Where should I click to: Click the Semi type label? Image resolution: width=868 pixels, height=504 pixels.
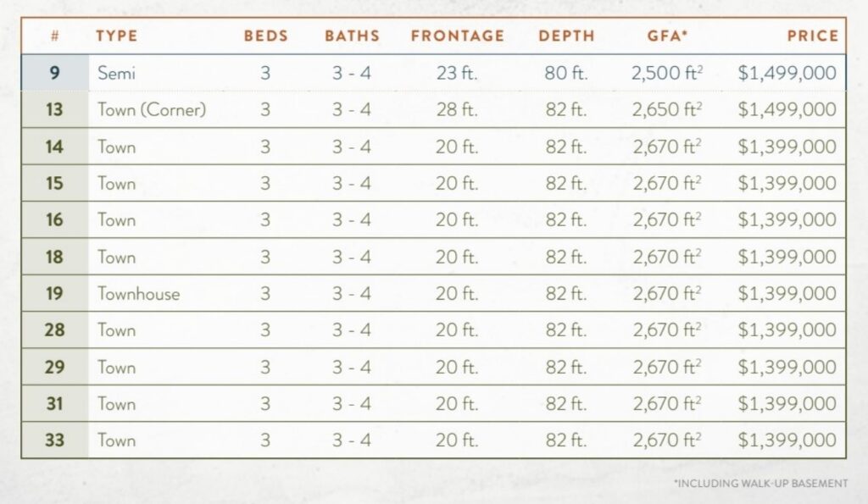[x=116, y=73]
